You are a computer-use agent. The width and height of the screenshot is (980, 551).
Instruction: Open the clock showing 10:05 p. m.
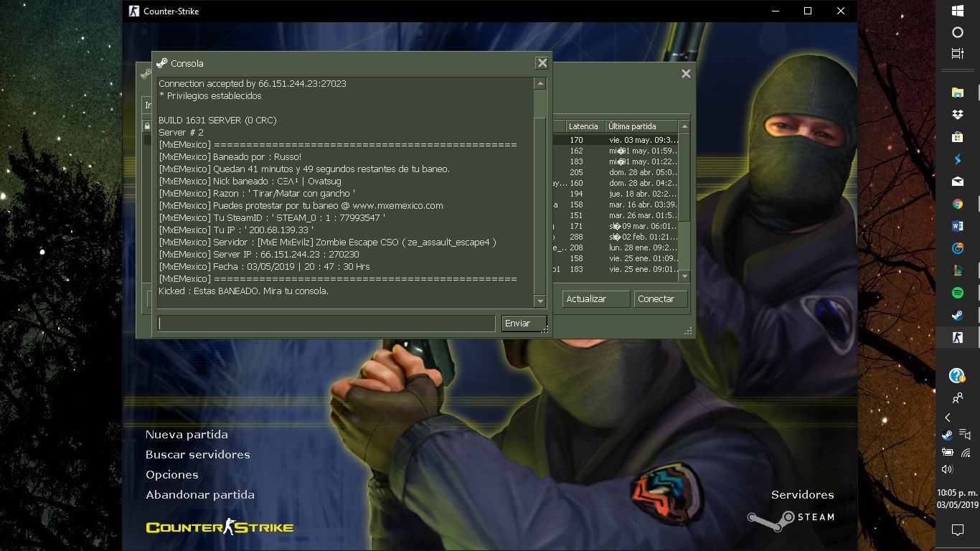957,499
